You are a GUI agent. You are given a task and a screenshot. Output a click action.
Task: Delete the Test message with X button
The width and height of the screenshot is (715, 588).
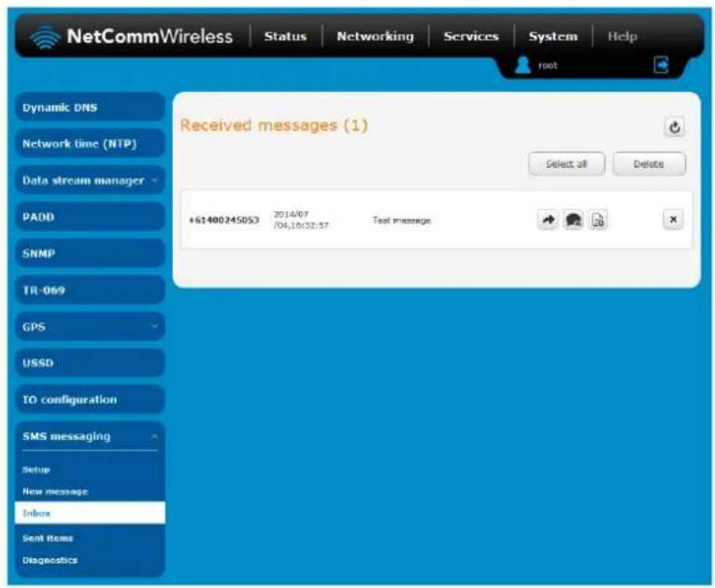click(x=673, y=220)
